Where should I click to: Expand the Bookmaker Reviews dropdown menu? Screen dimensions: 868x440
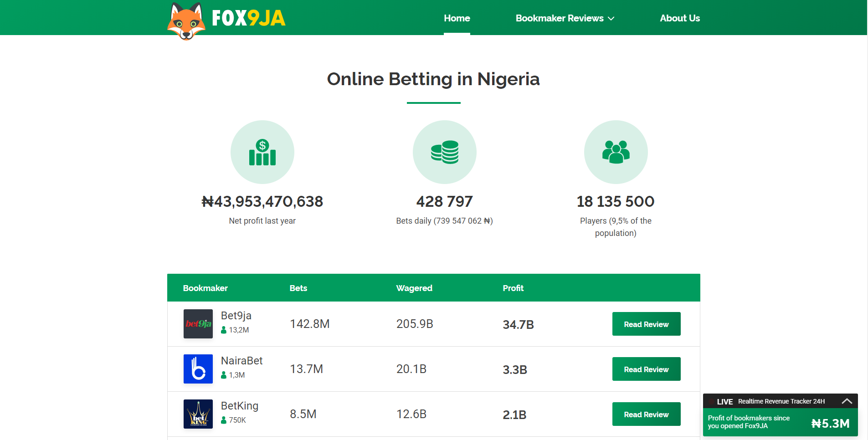coord(565,18)
